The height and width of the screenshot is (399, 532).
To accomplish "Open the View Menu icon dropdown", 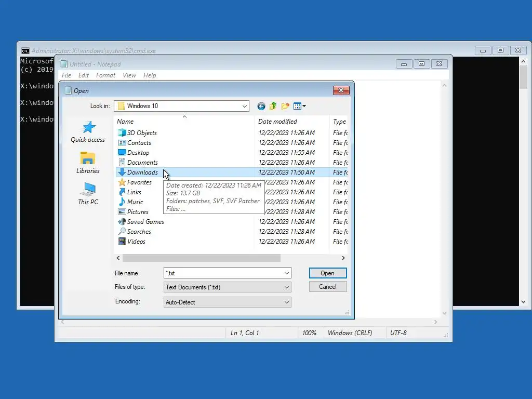I will click(300, 106).
